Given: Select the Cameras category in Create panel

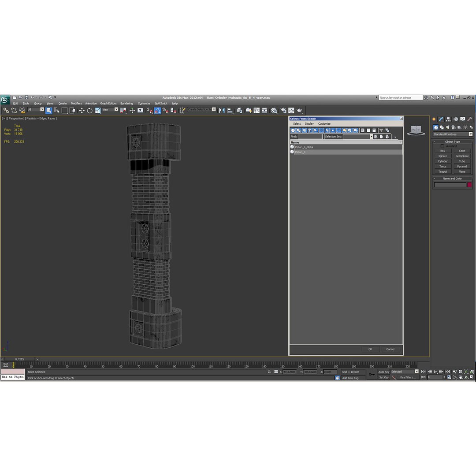Looking at the screenshot, I should point(453,127).
